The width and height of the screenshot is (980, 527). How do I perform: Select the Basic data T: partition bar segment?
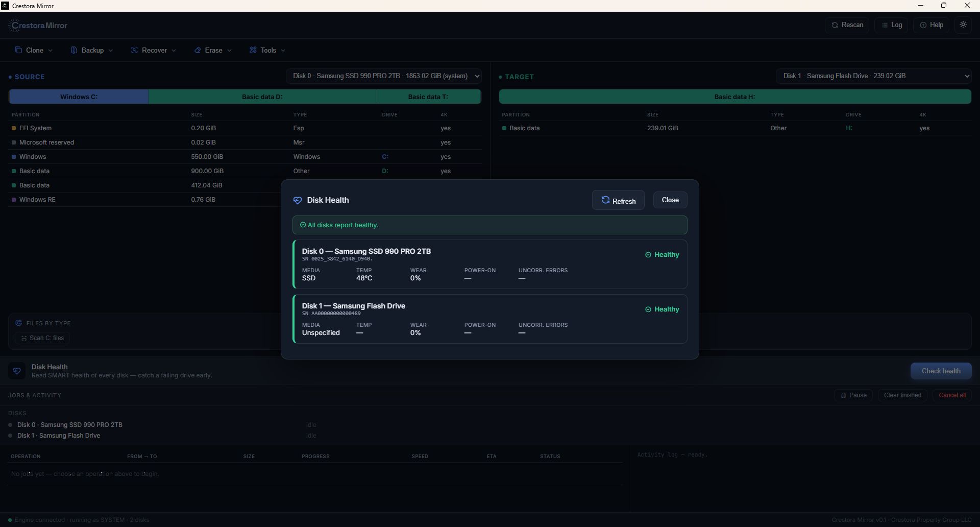click(x=428, y=97)
